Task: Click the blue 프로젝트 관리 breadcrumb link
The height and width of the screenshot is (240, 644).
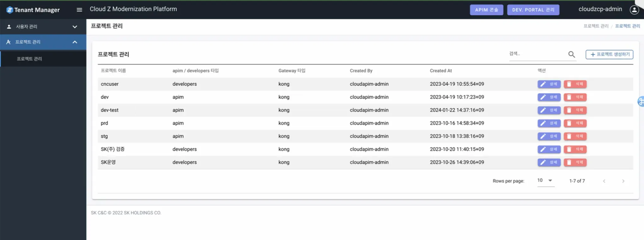Action: click(627, 26)
